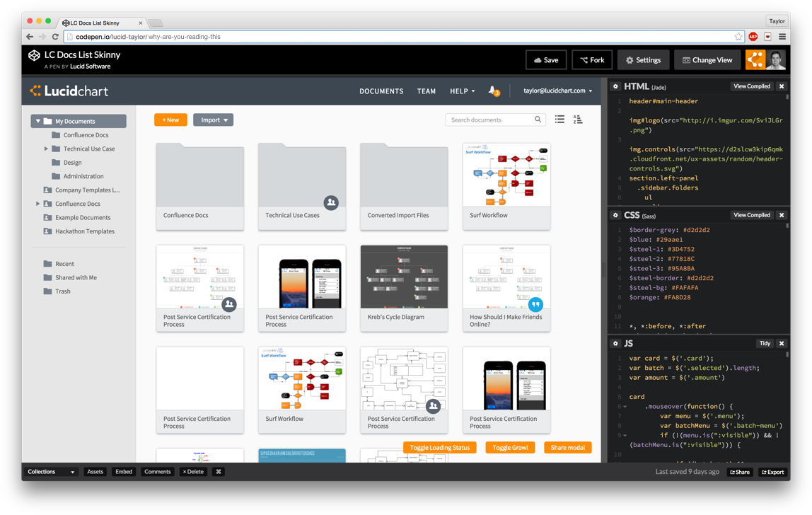Select the LC Docs List Skinny tab
812x515 pixels.
[103, 23]
